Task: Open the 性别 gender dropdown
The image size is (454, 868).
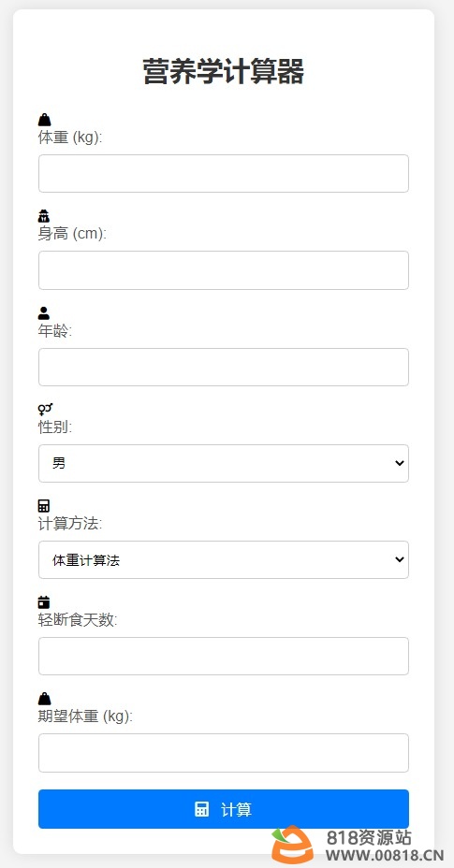Action: tap(224, 463)
